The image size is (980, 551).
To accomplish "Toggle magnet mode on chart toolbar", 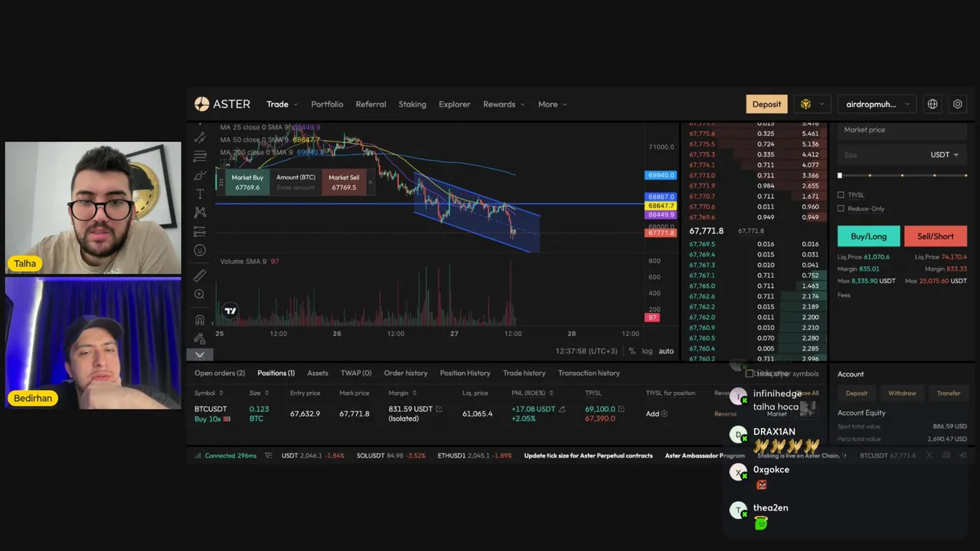I will [x=200, y=320].
